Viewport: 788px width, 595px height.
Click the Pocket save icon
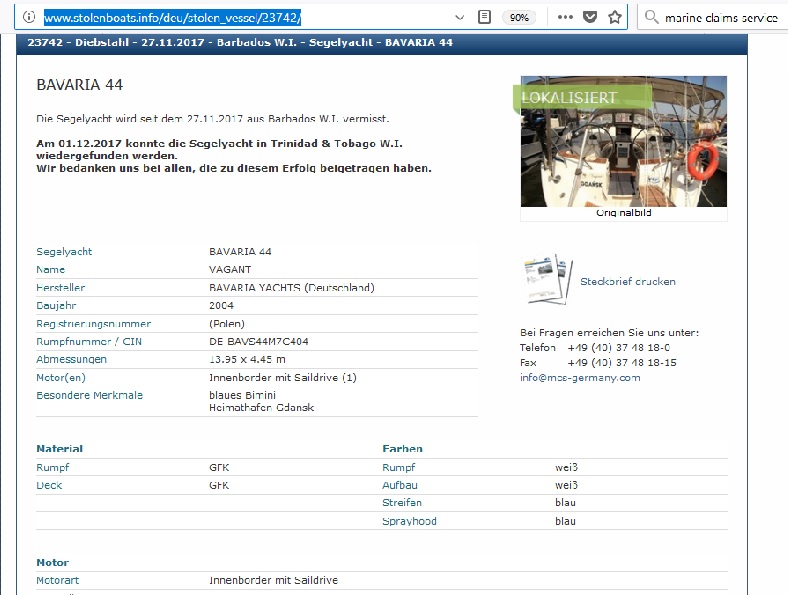pyautogui.click(x=589, y=17)
